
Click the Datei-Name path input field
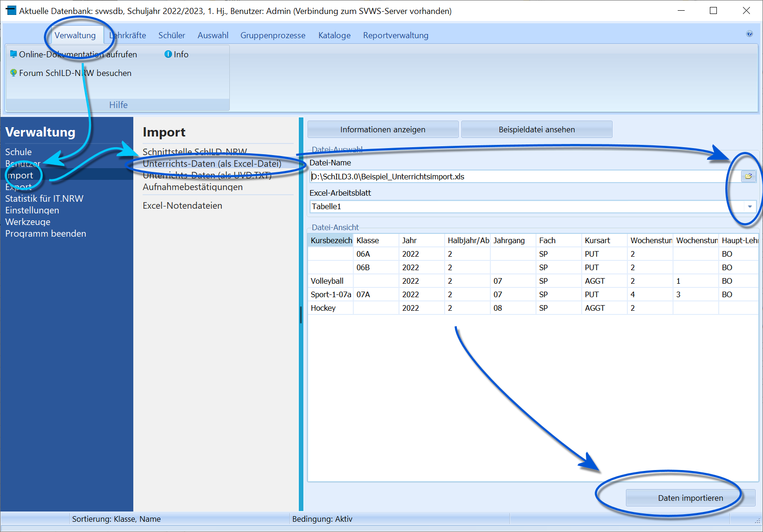coord(525,177)
